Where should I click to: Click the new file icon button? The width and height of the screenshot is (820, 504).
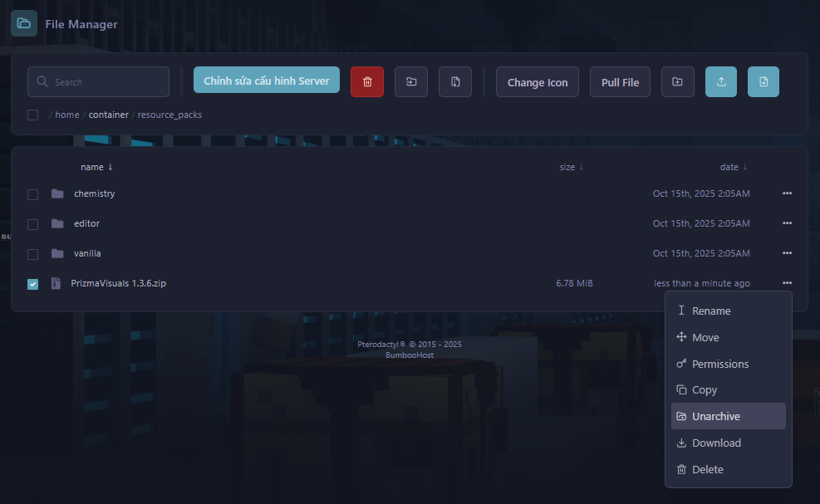click(764, 82)
